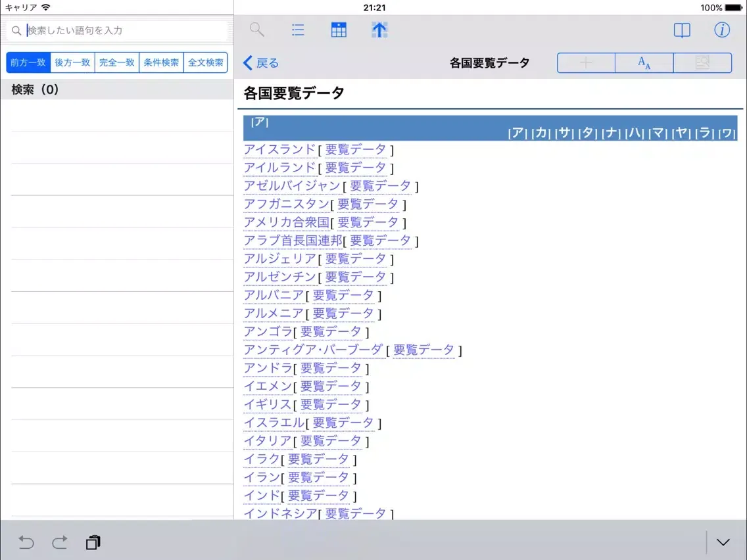Open the list view icon
The width and height of the screenshot is (747, 560).
click(x=298, y=30)
